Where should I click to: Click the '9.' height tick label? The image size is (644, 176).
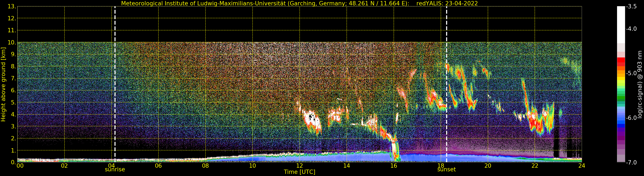coord(13,54)
